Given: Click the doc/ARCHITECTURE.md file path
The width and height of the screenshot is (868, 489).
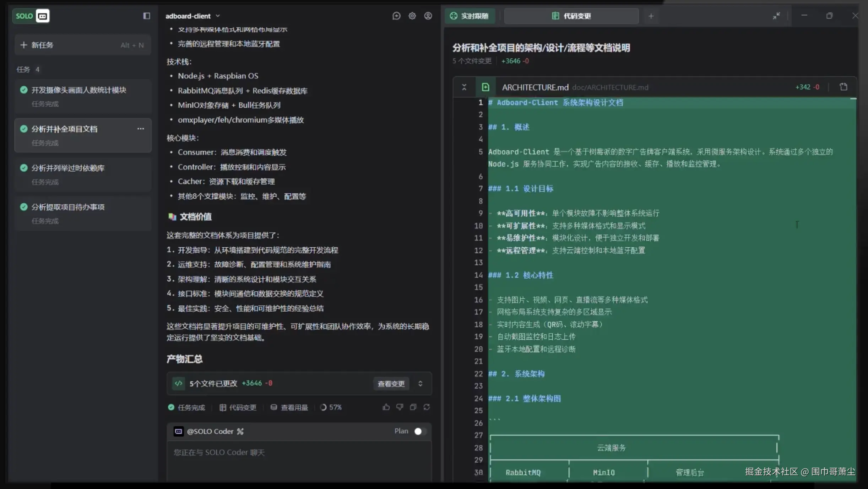Looking at the screenshot, I should pos(610,87).
